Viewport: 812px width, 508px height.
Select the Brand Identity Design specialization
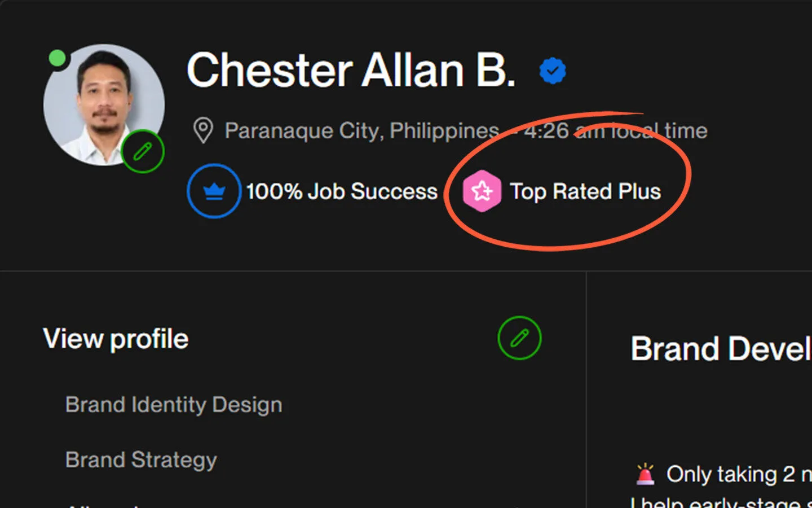(173, 404)
